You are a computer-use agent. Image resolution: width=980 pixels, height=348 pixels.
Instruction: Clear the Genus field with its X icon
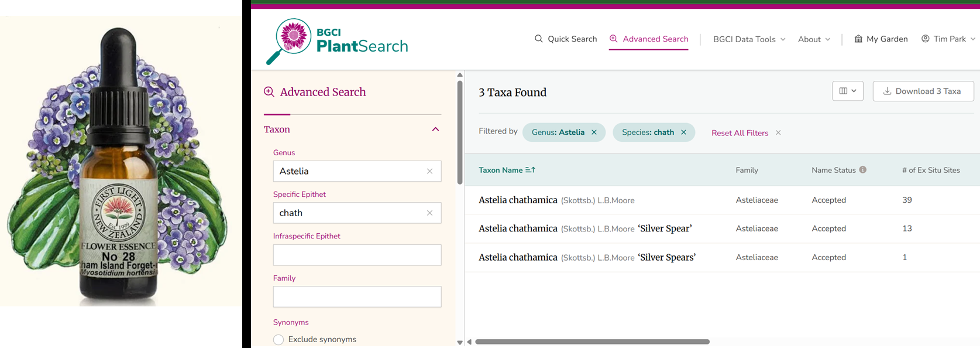click(x=429, y=171)
